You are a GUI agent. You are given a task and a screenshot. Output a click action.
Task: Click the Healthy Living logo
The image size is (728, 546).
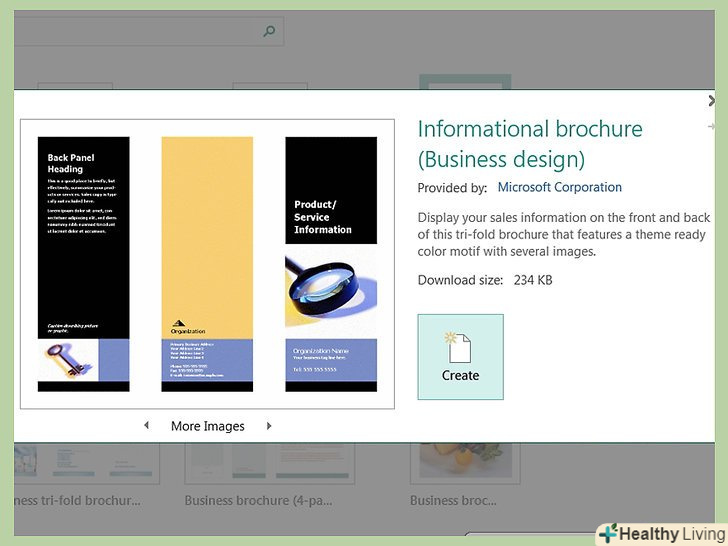[x=661, y=533]
